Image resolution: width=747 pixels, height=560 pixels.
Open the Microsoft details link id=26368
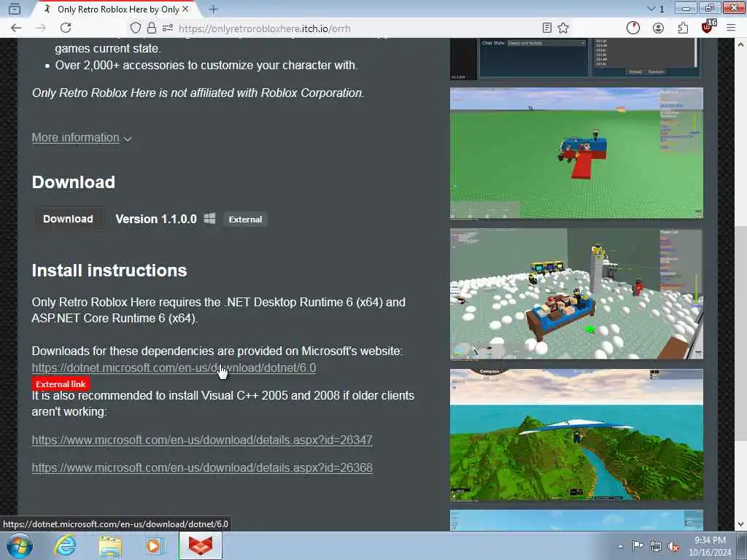[x=202, y=467]
